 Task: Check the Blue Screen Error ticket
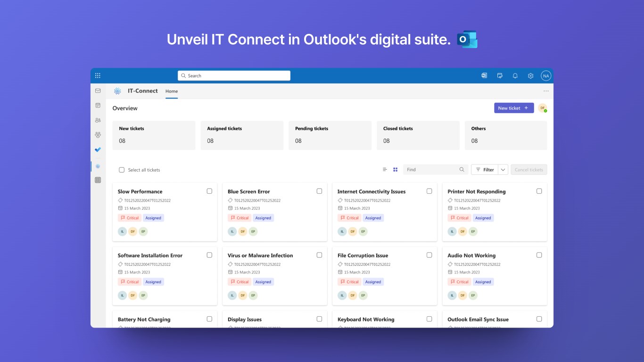(319, 191)
